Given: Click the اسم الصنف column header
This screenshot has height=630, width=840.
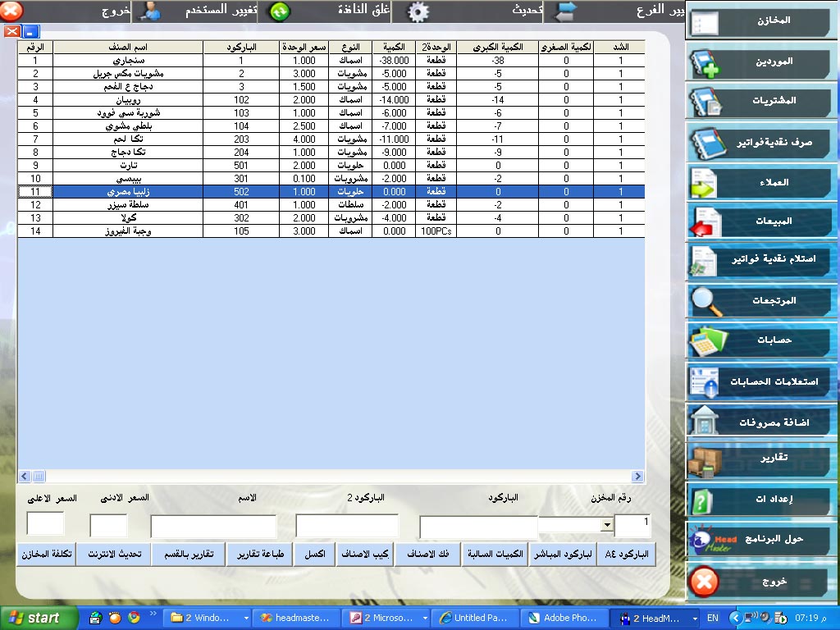Looking at the screenshot, I should click(128, 48).
